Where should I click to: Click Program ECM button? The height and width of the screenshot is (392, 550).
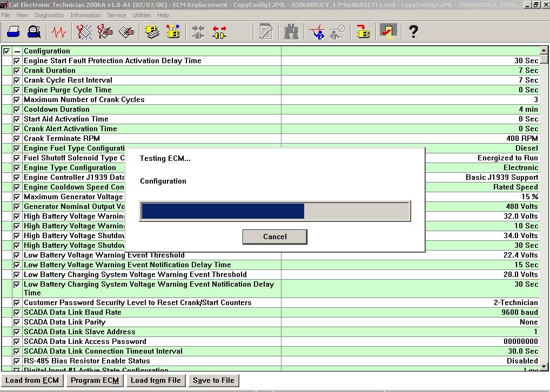tap(95, 381)
